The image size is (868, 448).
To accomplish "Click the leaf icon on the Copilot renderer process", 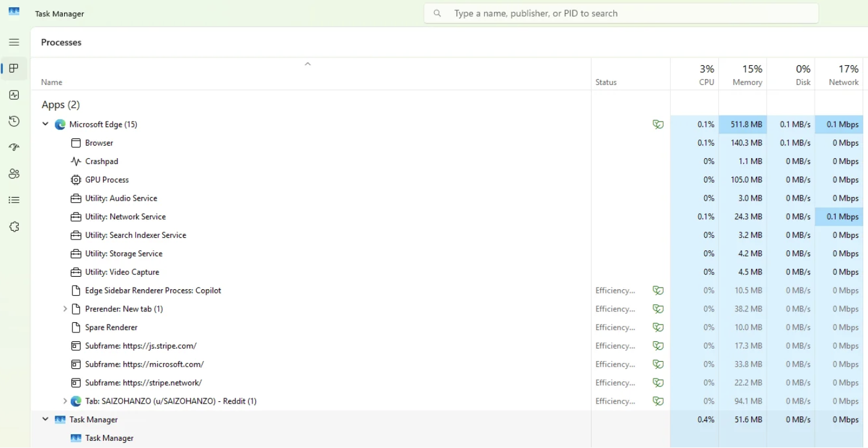I will pos(658,290).
